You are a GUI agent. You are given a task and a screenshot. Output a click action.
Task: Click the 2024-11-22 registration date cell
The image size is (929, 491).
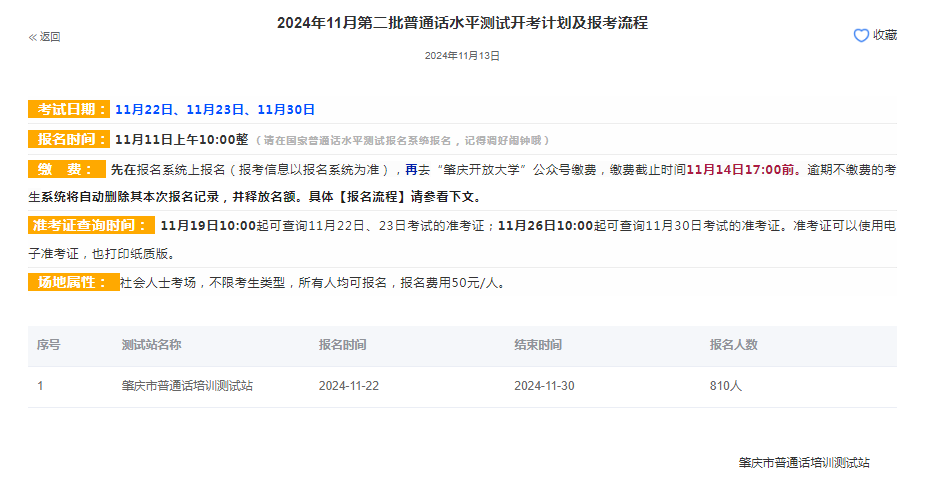coord(349,386)
